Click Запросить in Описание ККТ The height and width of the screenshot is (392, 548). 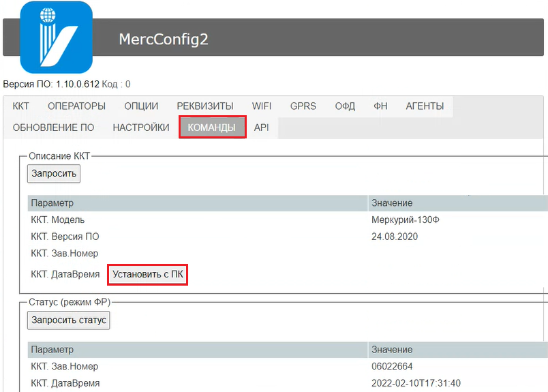pos(54,173)
